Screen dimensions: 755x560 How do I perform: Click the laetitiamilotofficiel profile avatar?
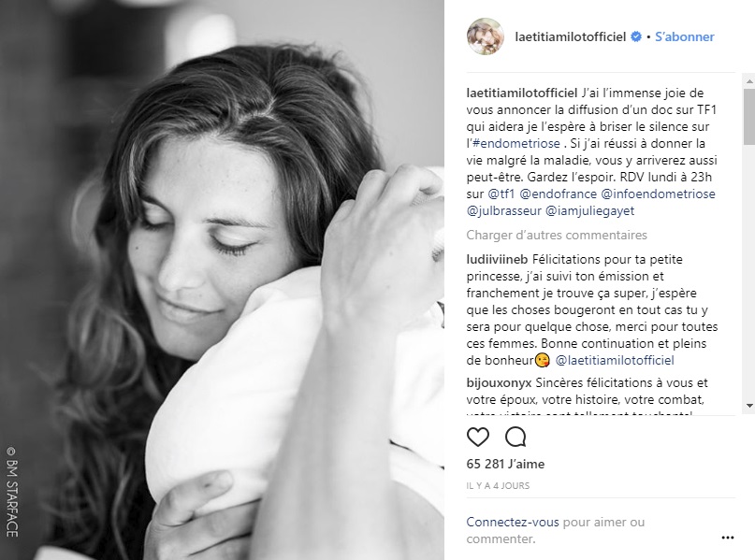click(x=486, y=36)
